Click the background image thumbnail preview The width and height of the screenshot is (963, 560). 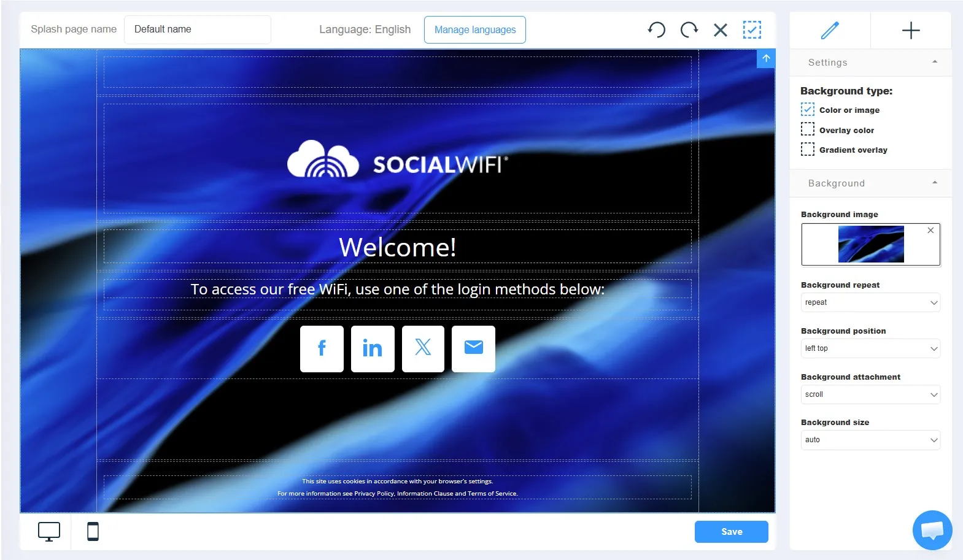coord(871,244)
